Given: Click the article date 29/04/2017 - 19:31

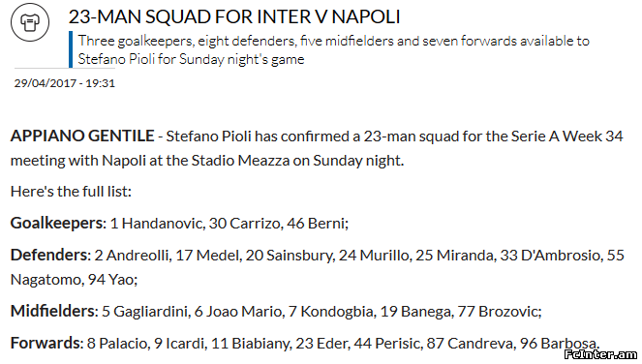Looking at the screenshot, I should pos(65,83).
